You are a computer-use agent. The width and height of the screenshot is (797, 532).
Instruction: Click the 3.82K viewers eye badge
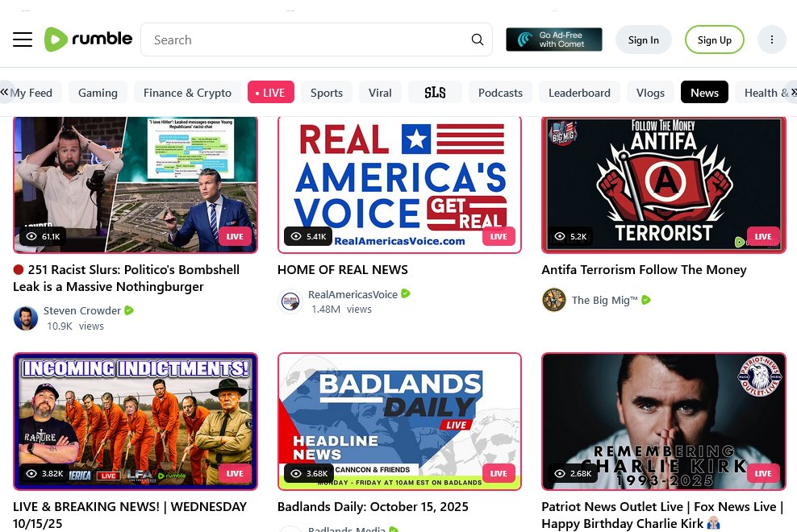[x=44, y=474]
